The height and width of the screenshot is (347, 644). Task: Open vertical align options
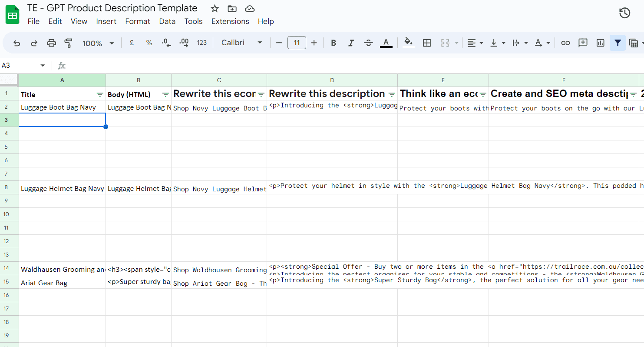click(x=498, y=43)
